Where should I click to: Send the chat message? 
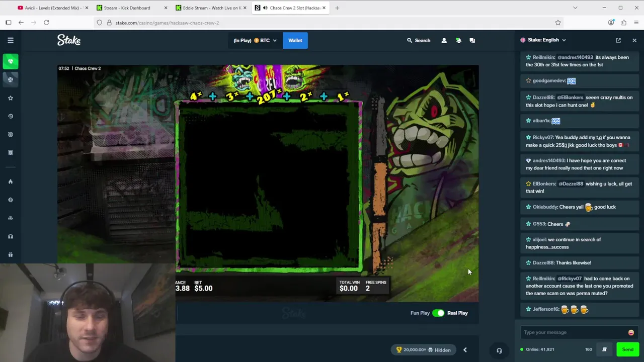627,349
